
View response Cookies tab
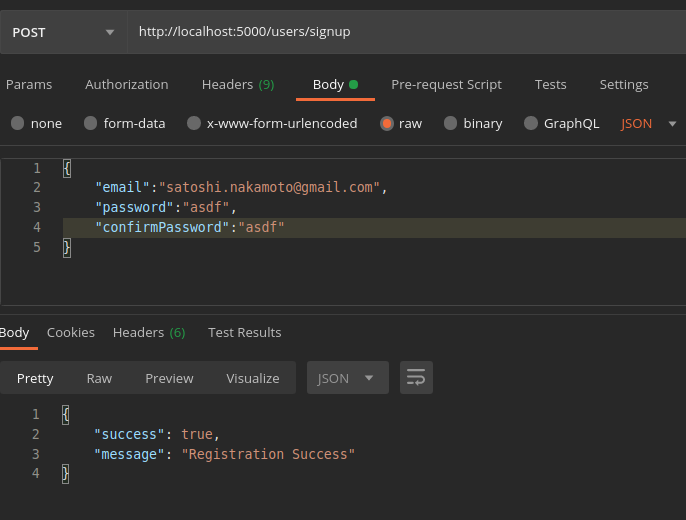point(71,332)
